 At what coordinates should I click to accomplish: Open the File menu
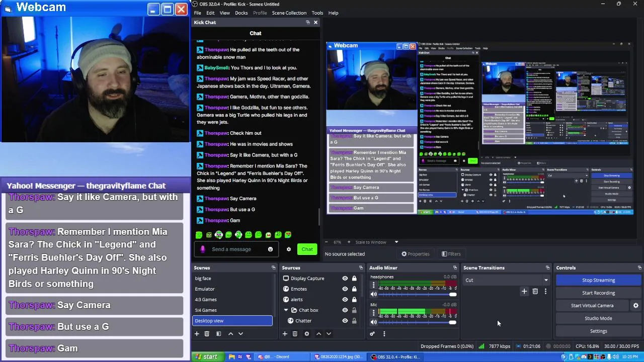coord(198,13)
